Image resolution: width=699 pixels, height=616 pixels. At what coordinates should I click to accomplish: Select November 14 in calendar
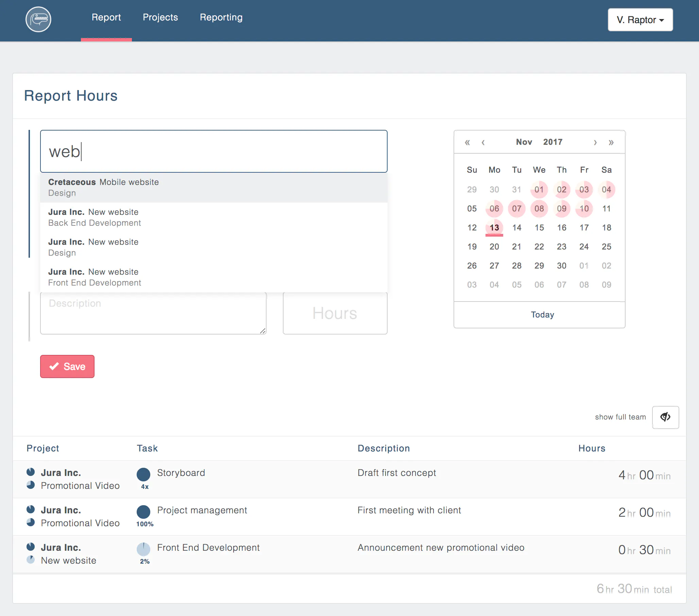516,228
